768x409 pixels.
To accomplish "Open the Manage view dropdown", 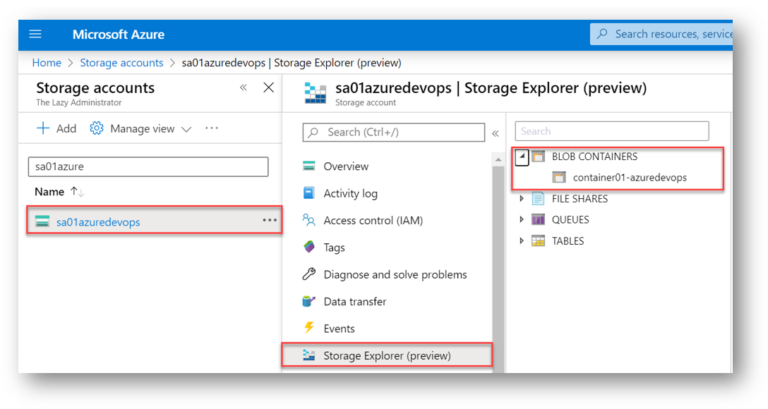I will (x=186, y=129).
